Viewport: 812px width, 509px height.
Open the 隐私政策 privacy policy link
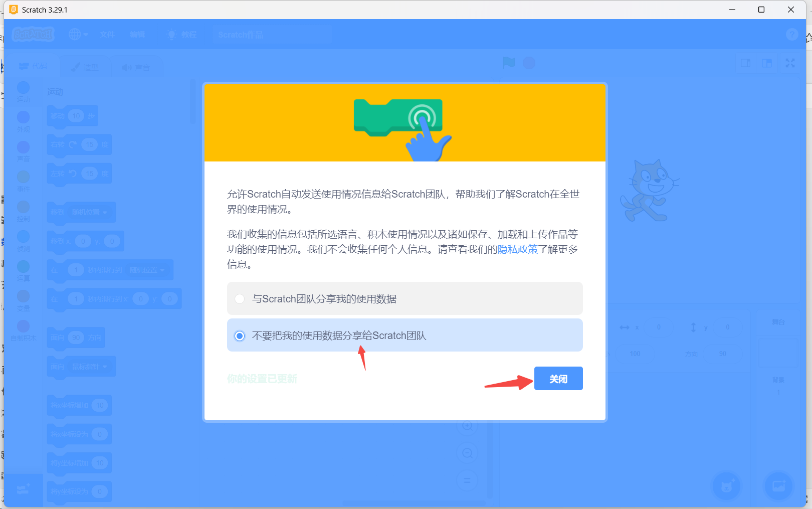pos(517,249)
